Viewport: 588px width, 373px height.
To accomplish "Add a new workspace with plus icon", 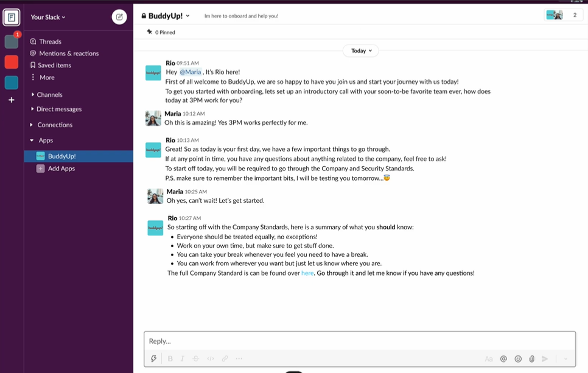I will 12,100.
